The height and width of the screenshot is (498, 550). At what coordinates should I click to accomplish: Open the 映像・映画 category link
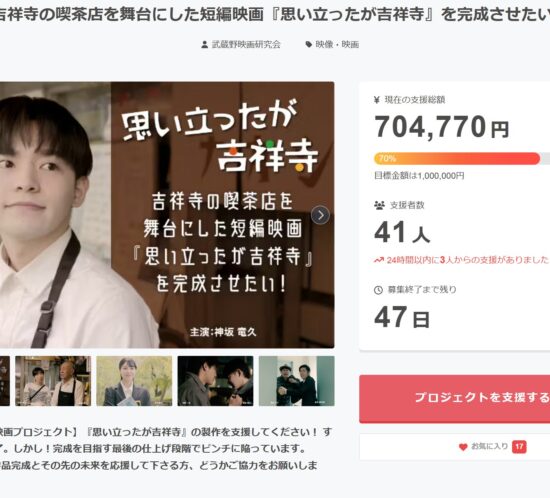[x=337, y=45]
